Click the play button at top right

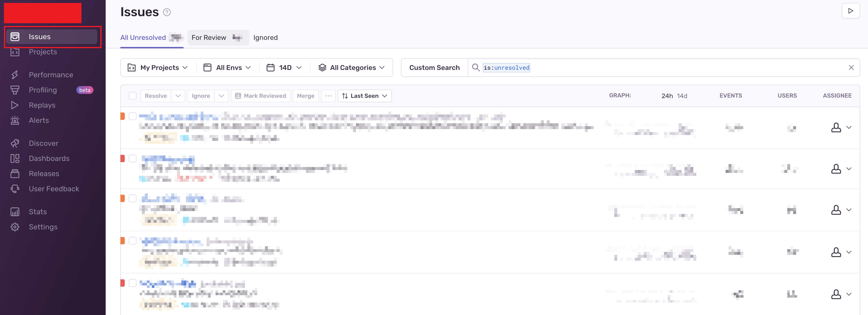tap(850, 11)
